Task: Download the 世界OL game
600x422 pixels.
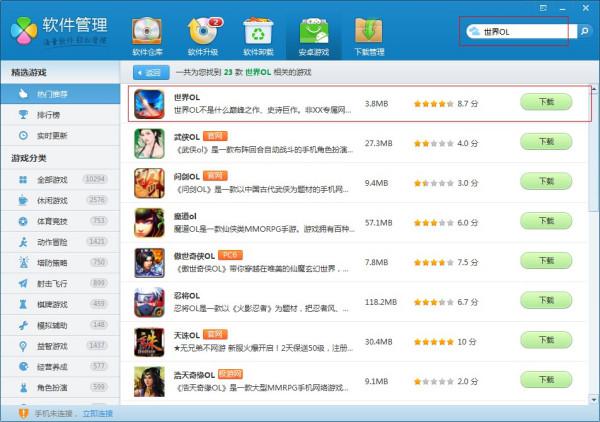Action: [x=546, y=102]
